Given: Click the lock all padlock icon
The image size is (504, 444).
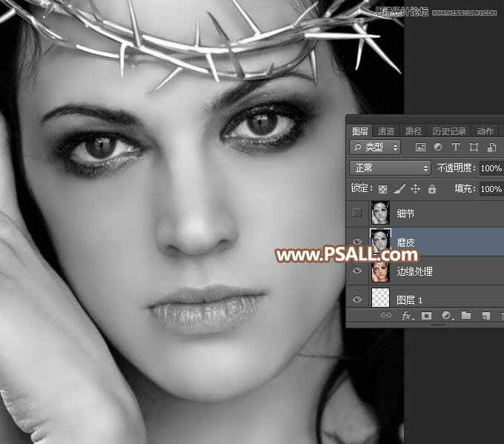Looking at the screenshot, I should click(431, 189).
